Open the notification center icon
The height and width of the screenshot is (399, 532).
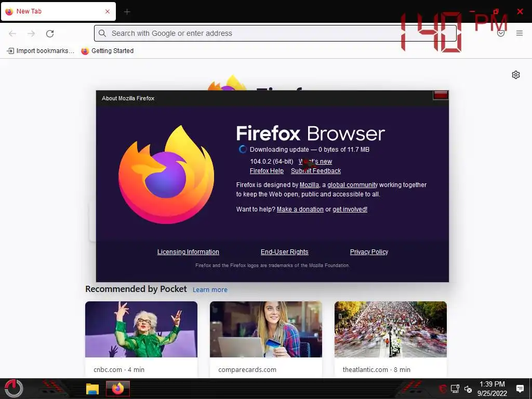pos(520,389)
